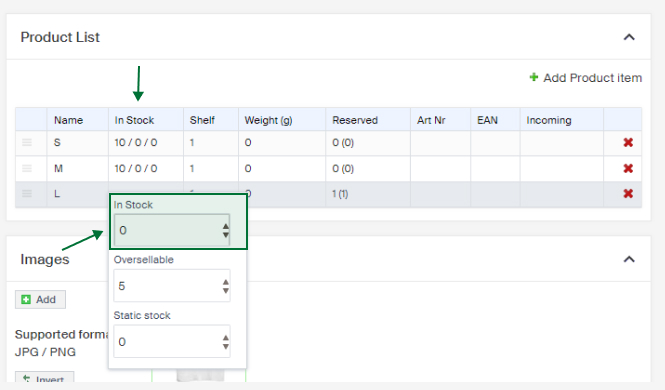Click Add Product item link

point(592,78)
